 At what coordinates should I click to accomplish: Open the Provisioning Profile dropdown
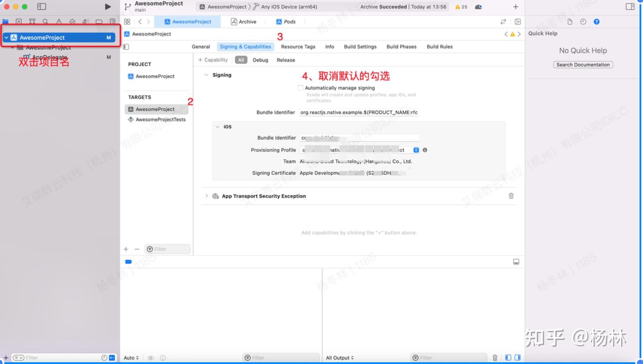coord(416,150)
